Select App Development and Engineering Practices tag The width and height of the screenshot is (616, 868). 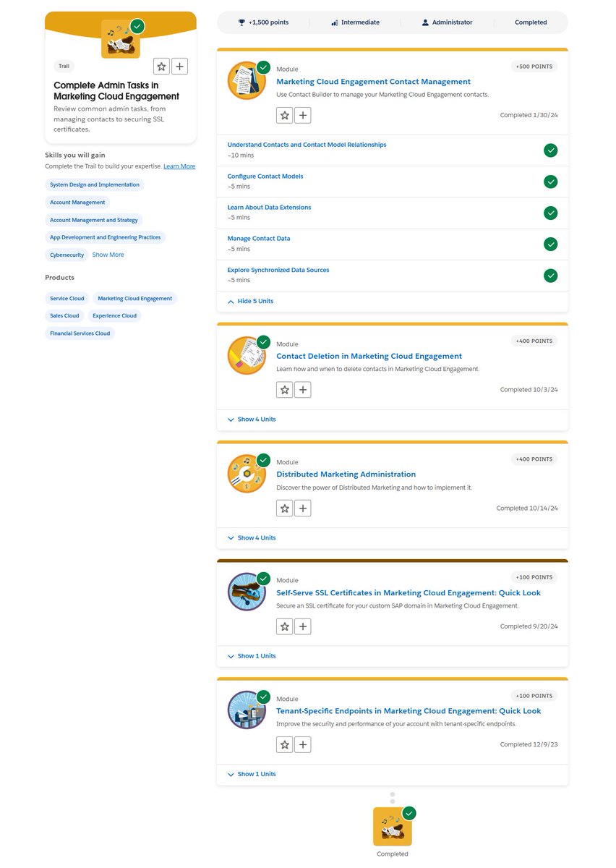106,237
